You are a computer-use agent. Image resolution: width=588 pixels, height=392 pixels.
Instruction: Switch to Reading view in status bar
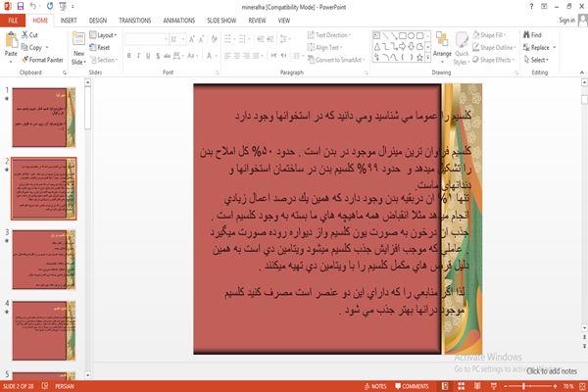[x=477, y=386]
